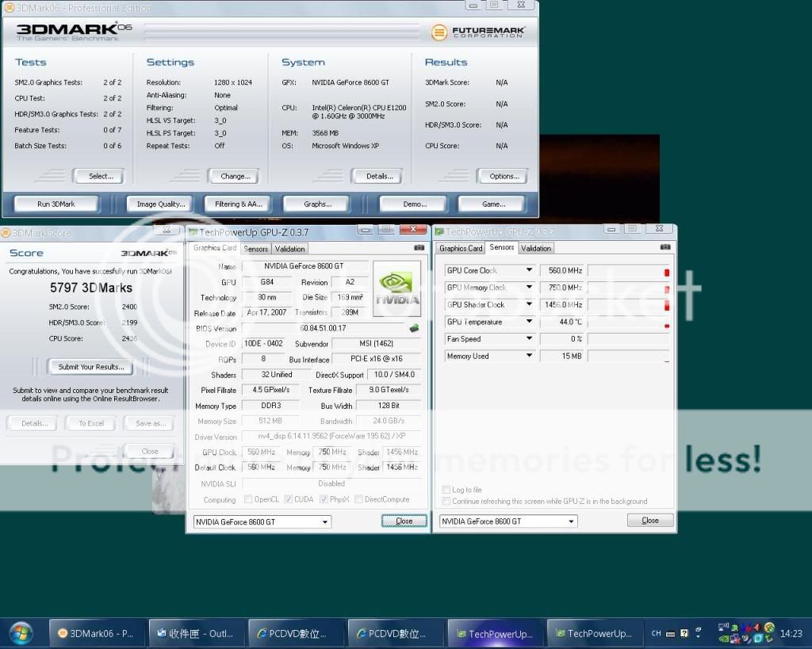Open GPU selector dropdown in Graphics Card window

pos(325,521)
